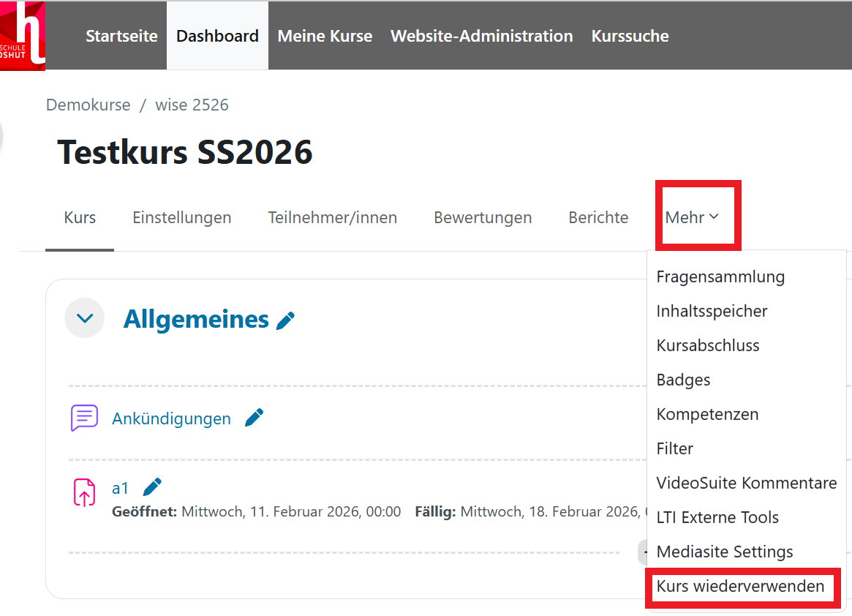852x616 pixels.
Task: Open the Mehr dropdown menu
Action: (690, 217)
